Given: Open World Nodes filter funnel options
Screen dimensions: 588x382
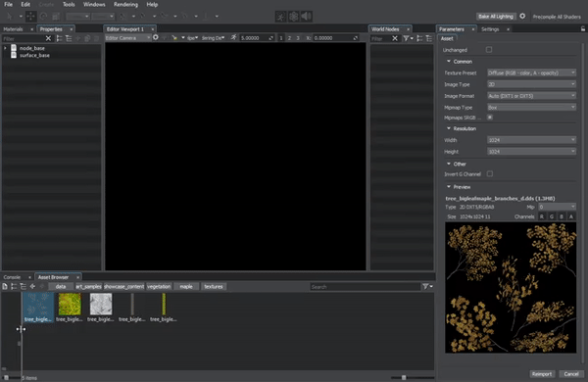Looking at the screenshot, I should [x=408, y=38].
